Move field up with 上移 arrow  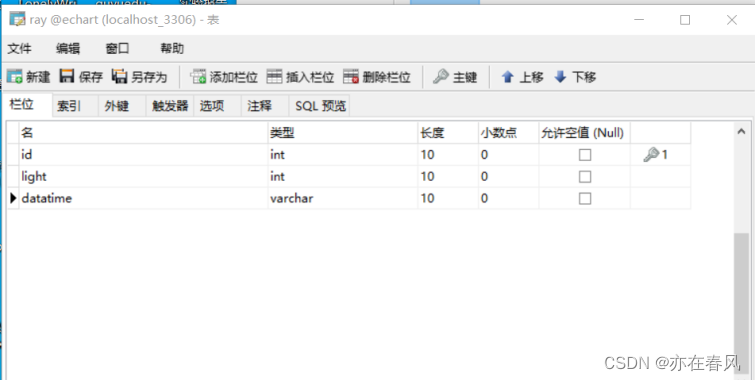pos(507,77)
